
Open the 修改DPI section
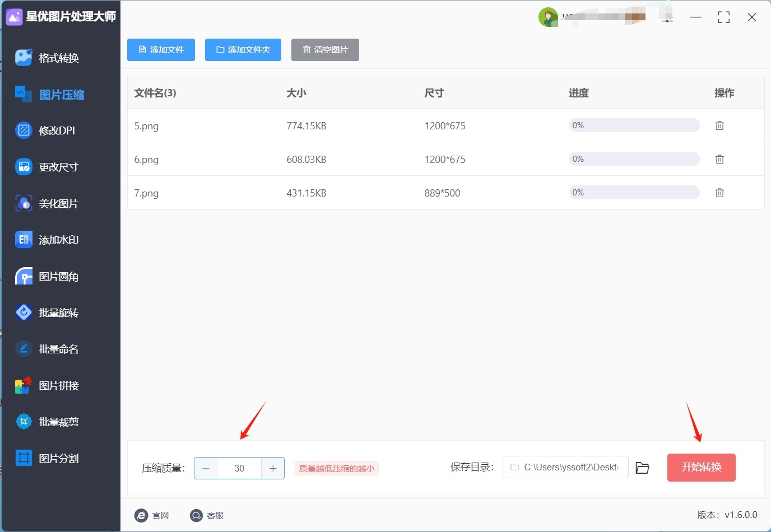(57, 130)
